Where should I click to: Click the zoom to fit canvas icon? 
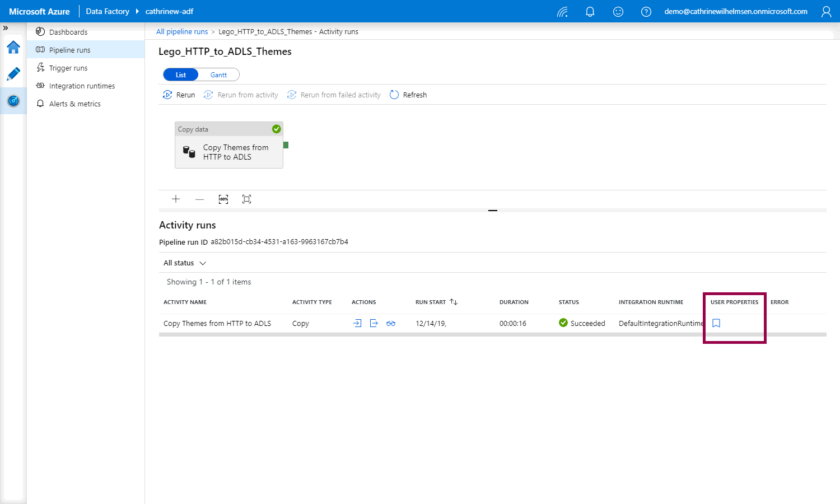pos(246,199)
